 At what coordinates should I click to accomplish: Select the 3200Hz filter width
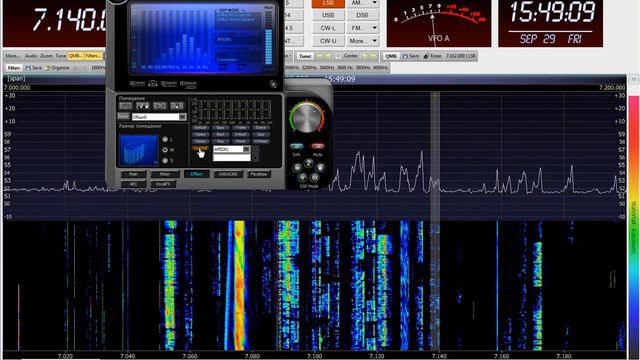309,68
